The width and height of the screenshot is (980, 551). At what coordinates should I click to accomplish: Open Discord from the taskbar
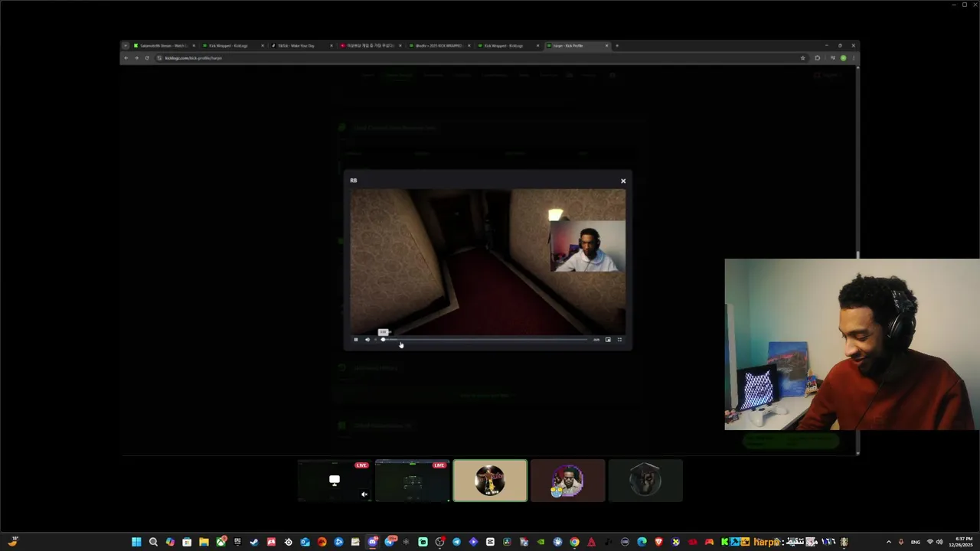click(372, 542)
